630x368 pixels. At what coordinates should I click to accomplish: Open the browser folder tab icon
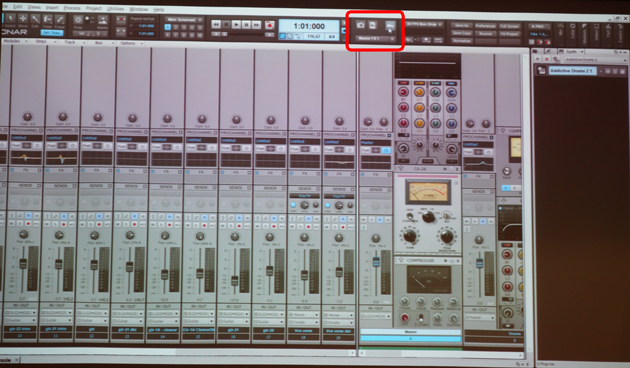(535, 51)
